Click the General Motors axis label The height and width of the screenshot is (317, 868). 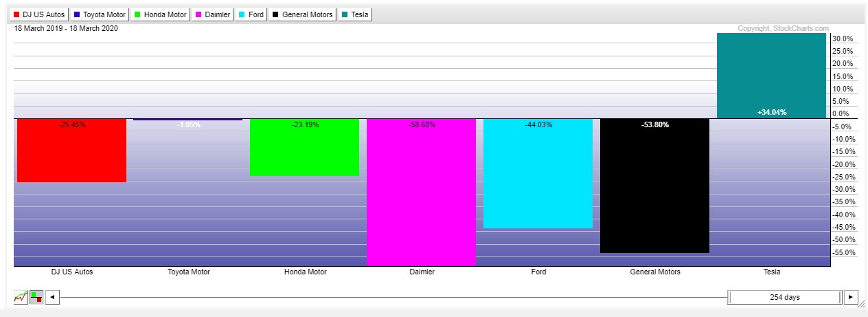coord(655,272)
